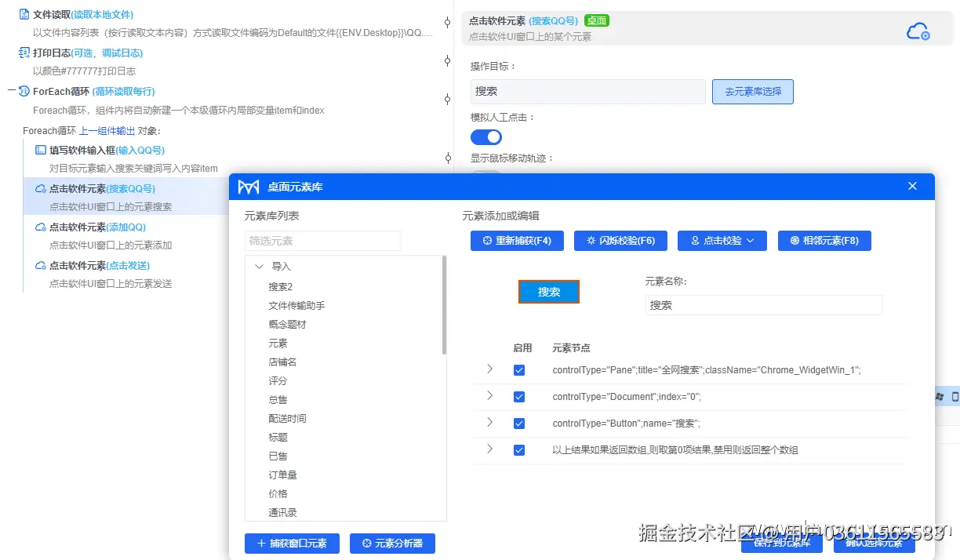Screen dimensions: 960x560
Task: Select 配送时间 in the element list
Action: [287, 419]
